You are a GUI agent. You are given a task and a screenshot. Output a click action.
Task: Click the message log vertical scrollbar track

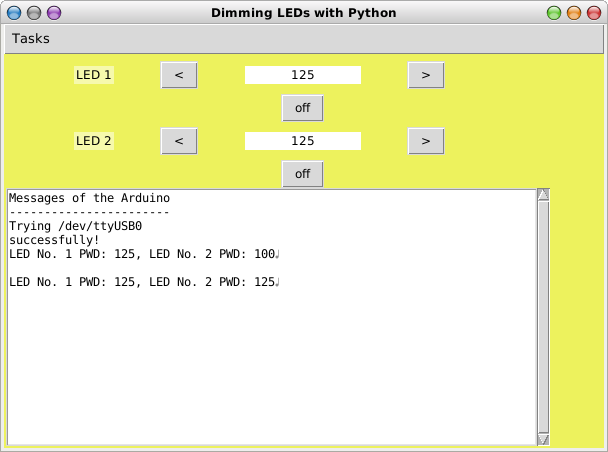[x=543, y=320]
